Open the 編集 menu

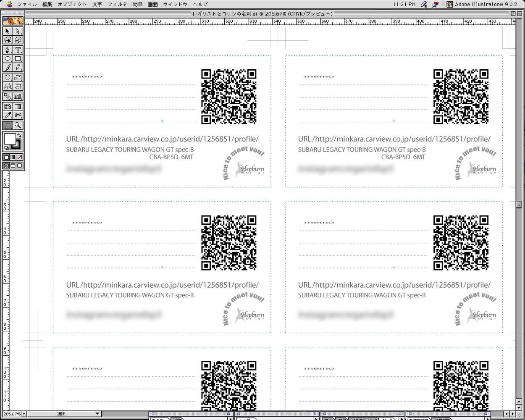(x=47, y=4)
